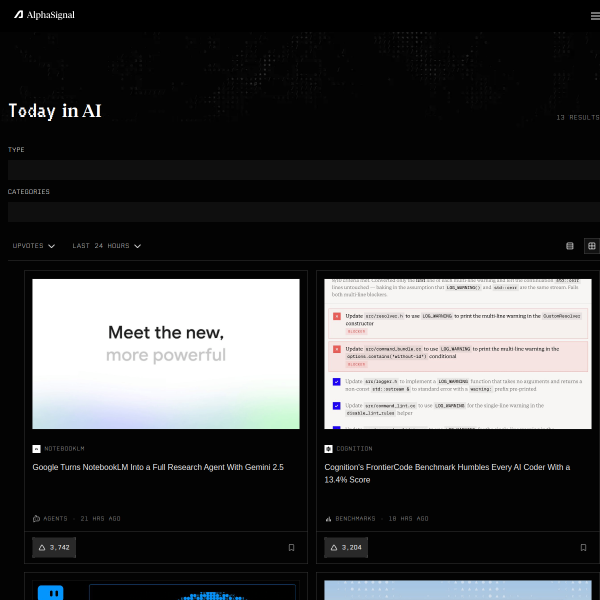Click the Type filter bar
Image resolution: width=600 pixels, height=600 pixels.
coord(304,170)
